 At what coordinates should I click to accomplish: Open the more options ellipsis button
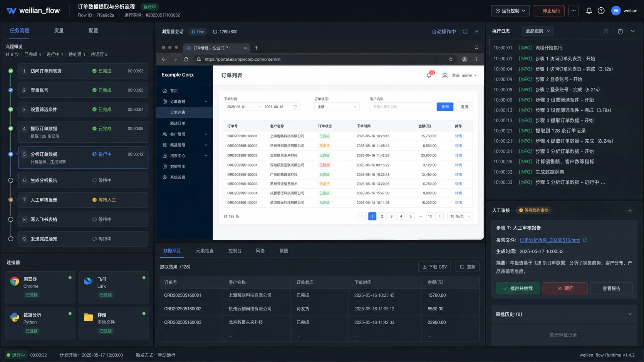click(574, 11)
